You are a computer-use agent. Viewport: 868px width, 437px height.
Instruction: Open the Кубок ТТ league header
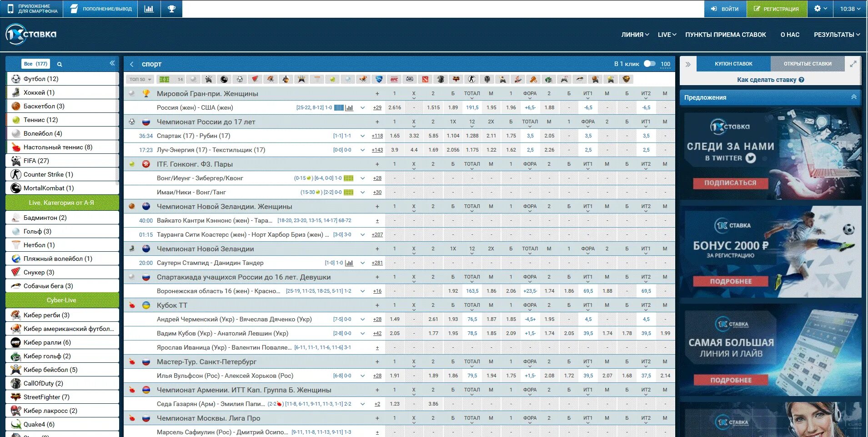[x=172, y=305]
